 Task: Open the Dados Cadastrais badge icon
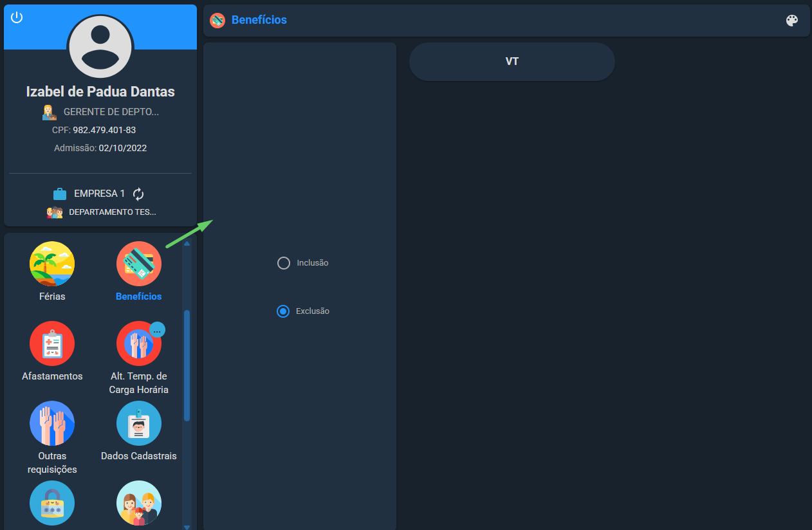[x=139, y=423]
